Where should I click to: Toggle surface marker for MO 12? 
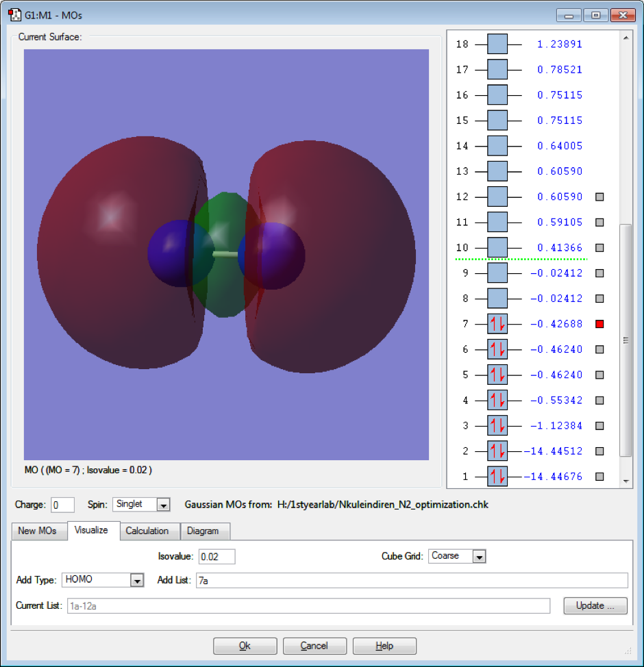coord(599,197)
